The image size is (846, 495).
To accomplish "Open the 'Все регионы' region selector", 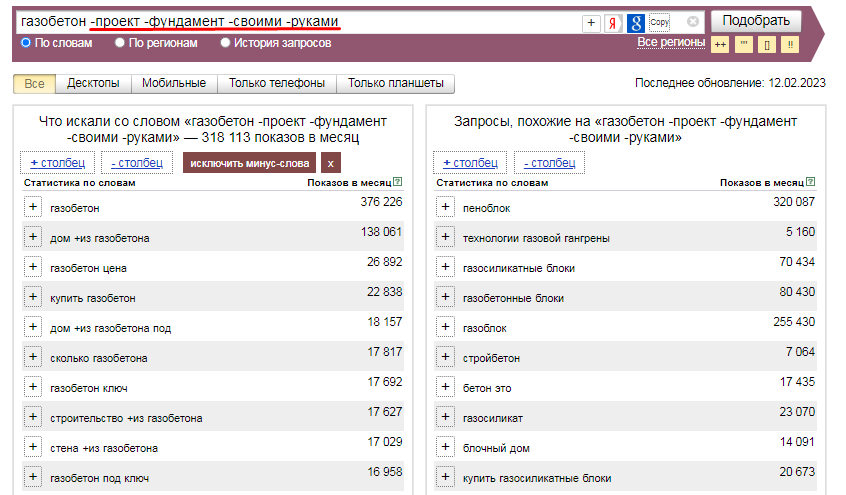I will click(x=670, y=42).
